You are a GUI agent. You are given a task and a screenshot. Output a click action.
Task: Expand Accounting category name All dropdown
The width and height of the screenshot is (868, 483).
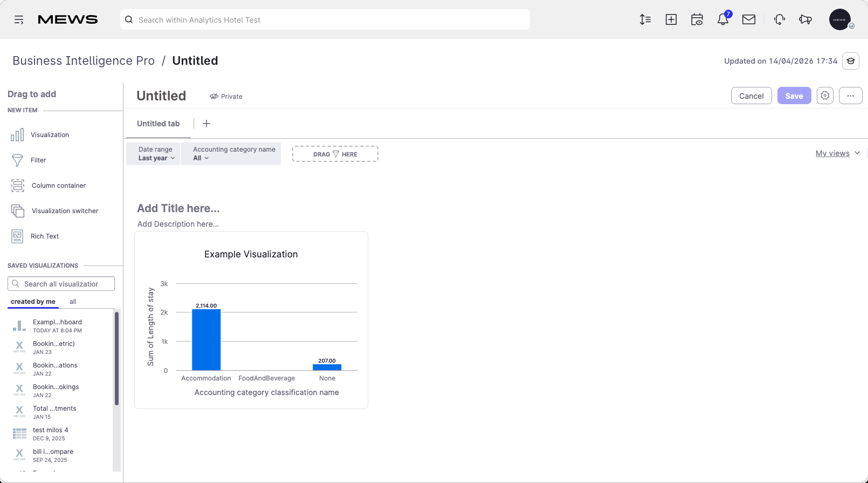pos(231,154)
